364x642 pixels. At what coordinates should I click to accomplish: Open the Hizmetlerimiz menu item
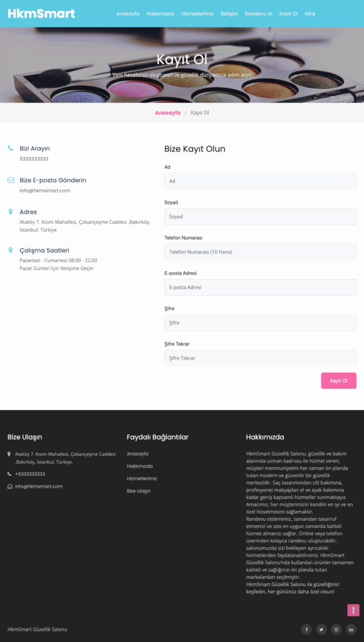click(197, 14)
